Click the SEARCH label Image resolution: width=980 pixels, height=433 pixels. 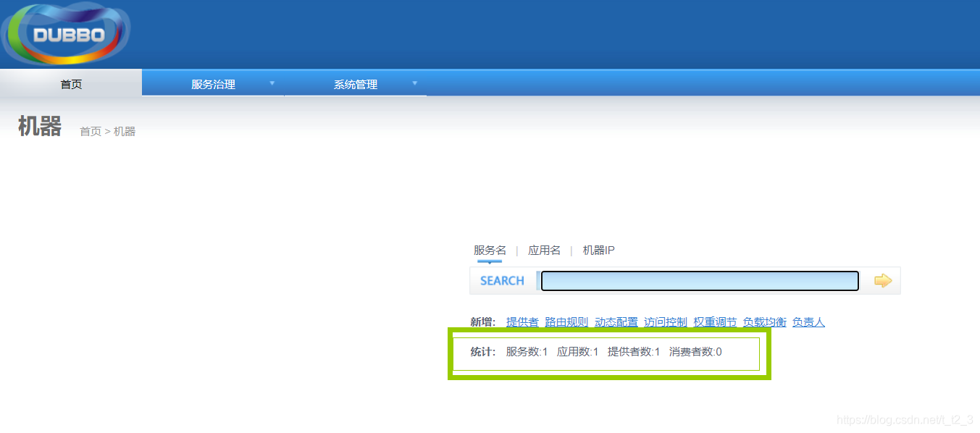(x=502, y=281)
